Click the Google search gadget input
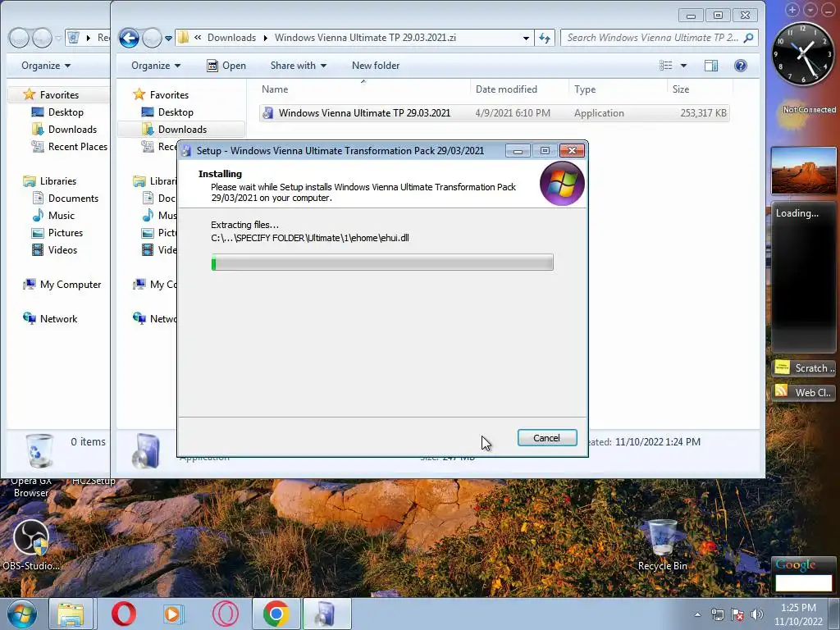This screenshot has width=840, height=630. pyautogui.click(x=804, y=583)
